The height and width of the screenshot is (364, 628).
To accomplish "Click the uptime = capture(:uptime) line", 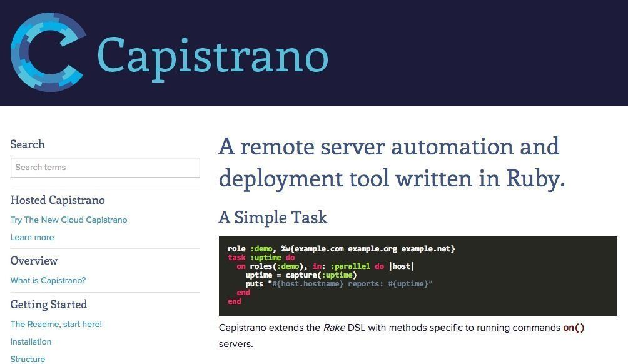I will tap(301, 275).
